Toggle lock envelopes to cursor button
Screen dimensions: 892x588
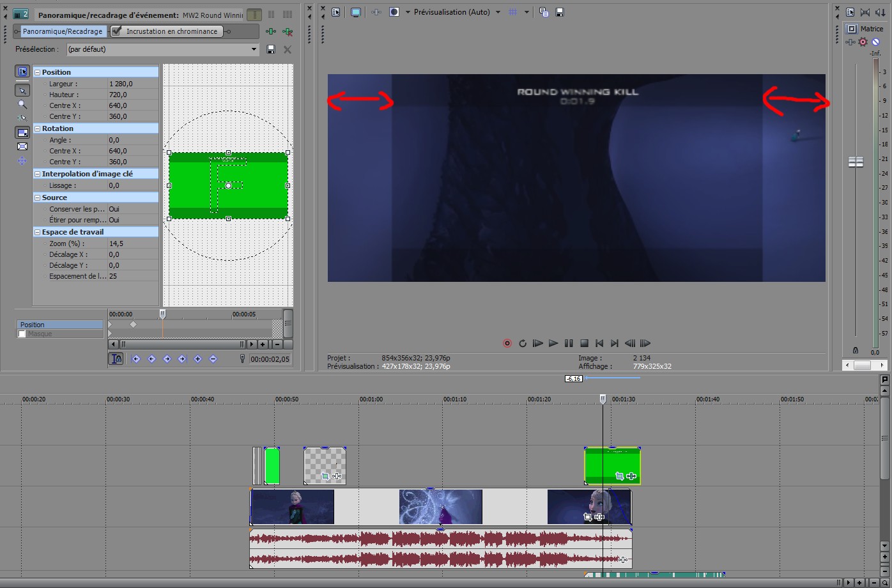116,359
